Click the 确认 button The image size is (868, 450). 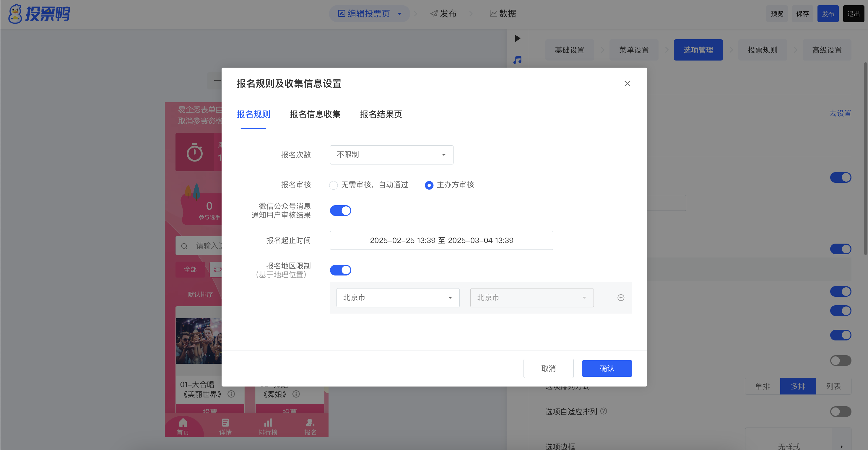point(607,369)
